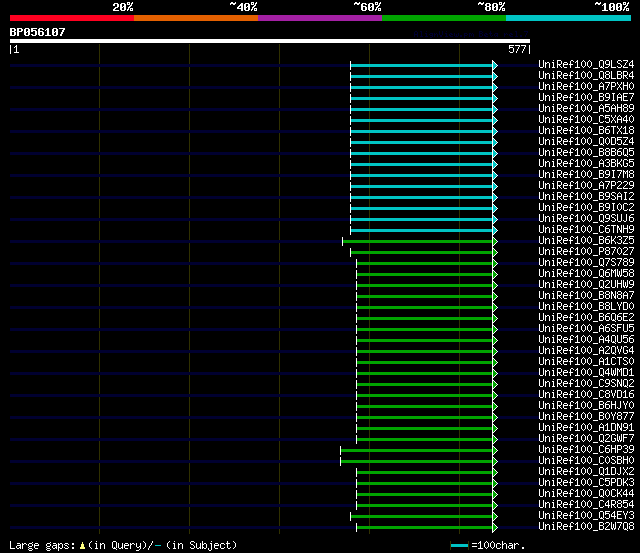Screen dimensions: 640x553
Task: Open hit UniRef100_A7PXH0
Action: [586, 87]
